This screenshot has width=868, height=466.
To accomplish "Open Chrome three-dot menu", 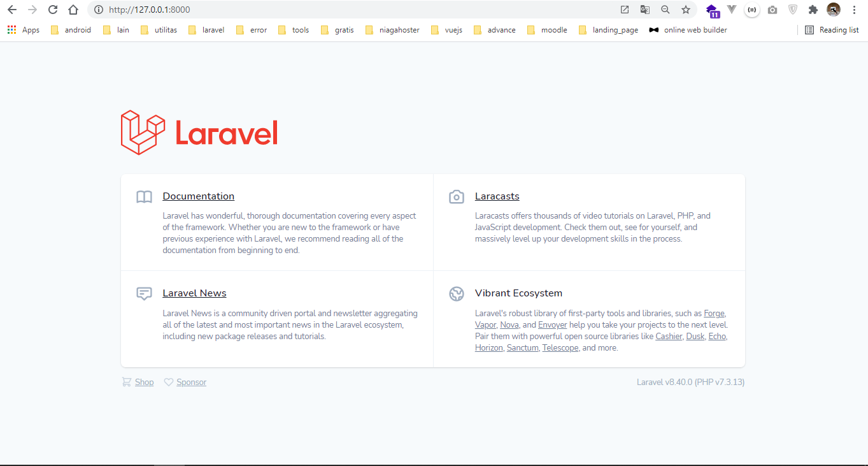I will 854,10.
